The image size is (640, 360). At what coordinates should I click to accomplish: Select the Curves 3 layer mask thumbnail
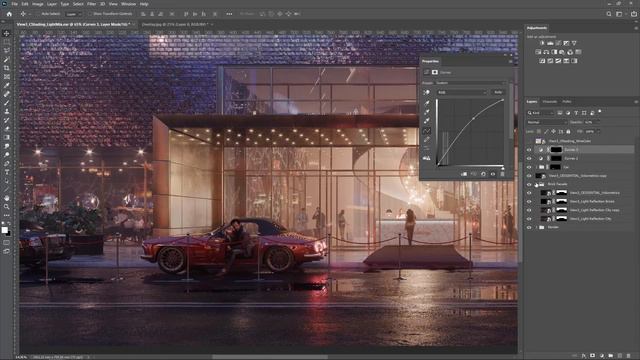pyautogui.click(x=556, y=150)
